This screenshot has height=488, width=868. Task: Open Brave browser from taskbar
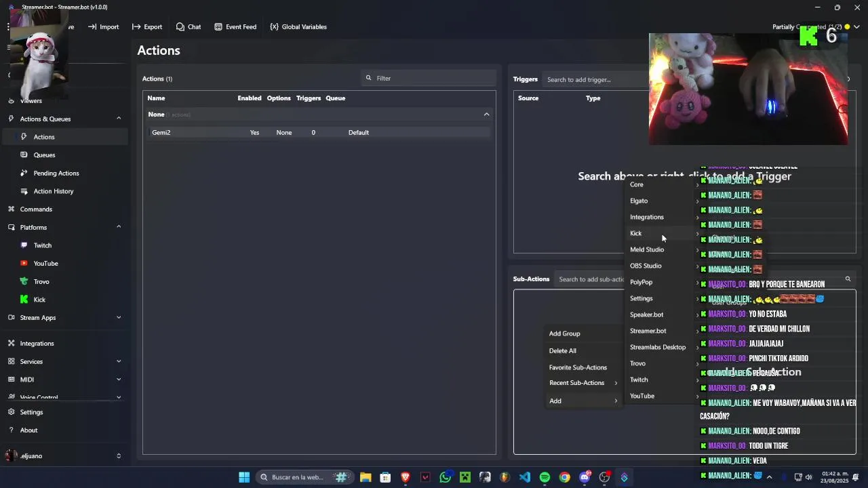point(406,477)
